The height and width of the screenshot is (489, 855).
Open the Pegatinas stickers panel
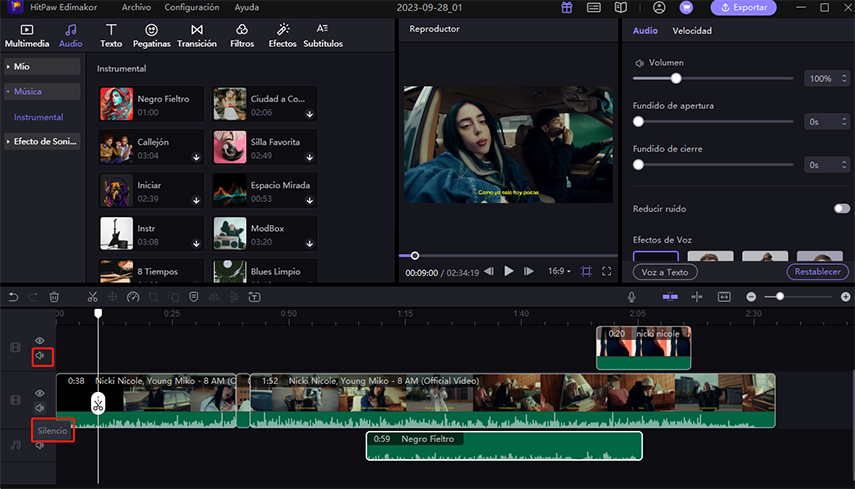click(x=152, y=36)
